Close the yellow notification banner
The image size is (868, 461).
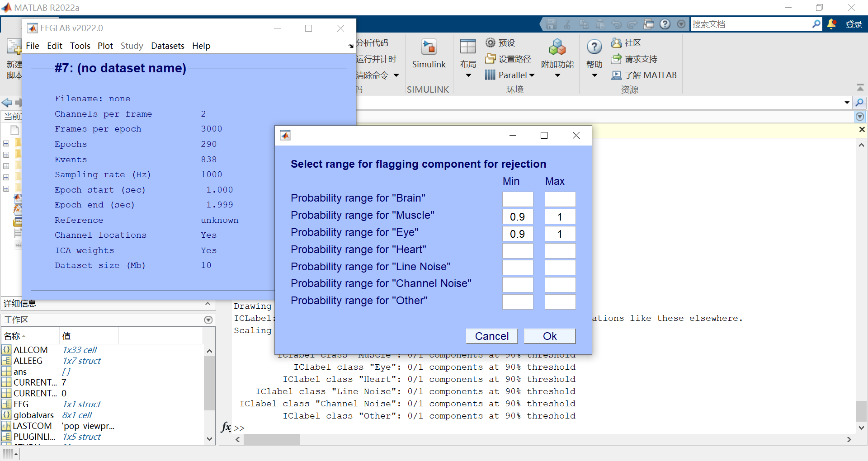pyautogui.click(x=862, y=129)
